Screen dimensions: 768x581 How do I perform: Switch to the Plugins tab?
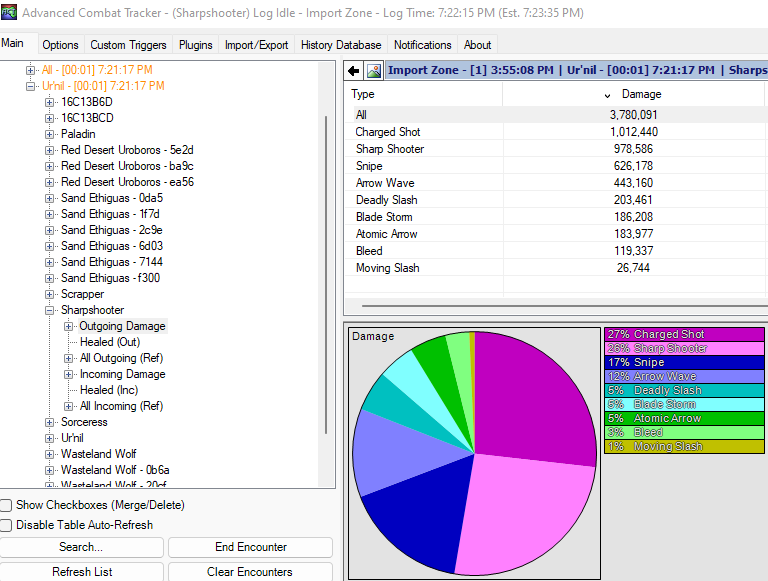click(195, 45)
